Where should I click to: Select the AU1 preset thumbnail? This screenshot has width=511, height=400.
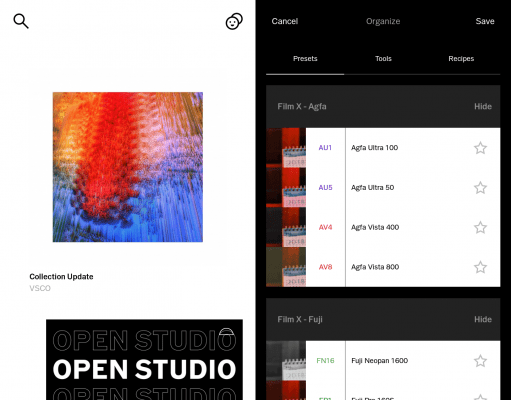pyautogui.click(x=286, y=148)
